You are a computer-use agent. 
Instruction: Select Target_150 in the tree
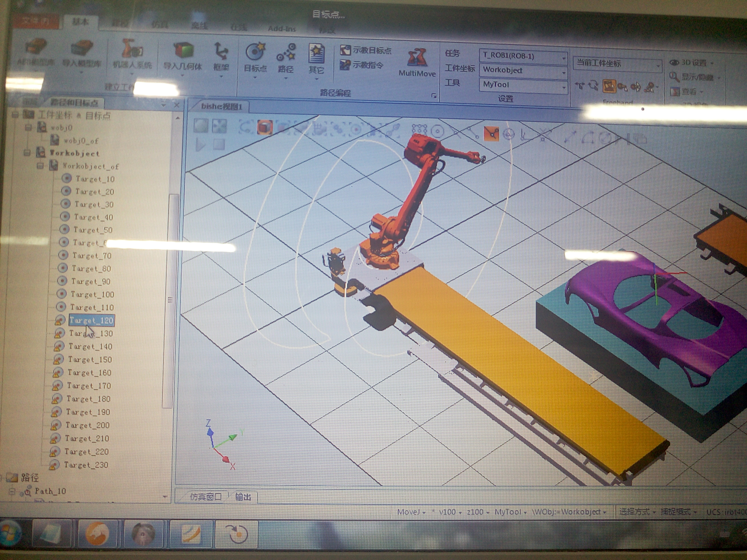pyautogui.click(x=89, y=359)
